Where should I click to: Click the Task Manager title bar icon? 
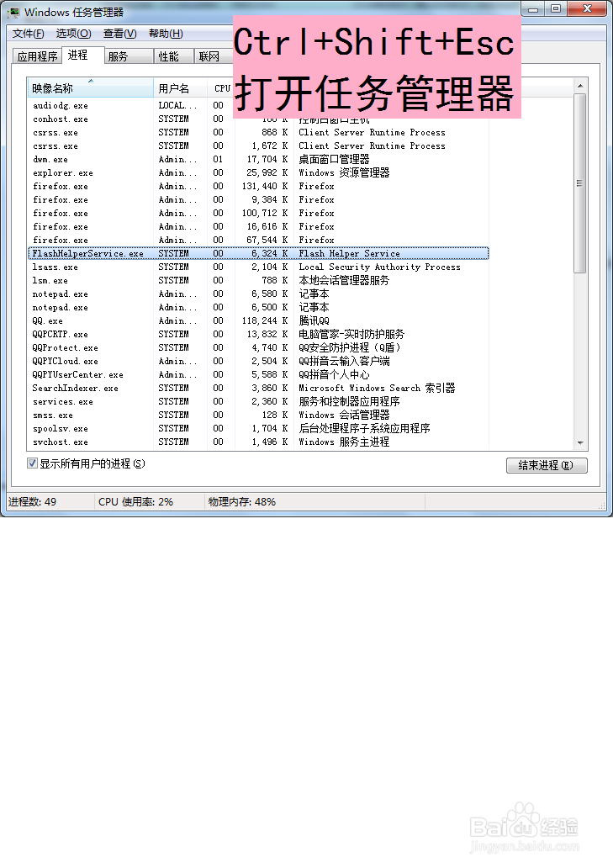click(14, 12)
